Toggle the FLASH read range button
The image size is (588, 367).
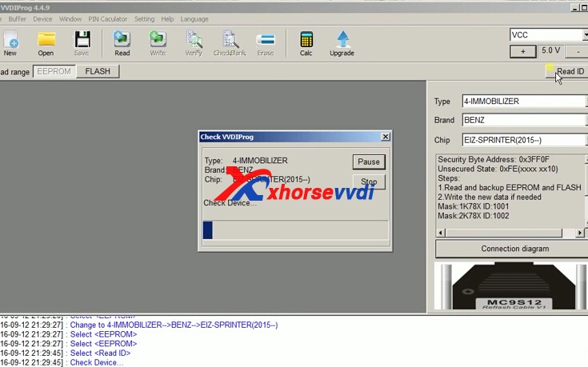(98, 71)
